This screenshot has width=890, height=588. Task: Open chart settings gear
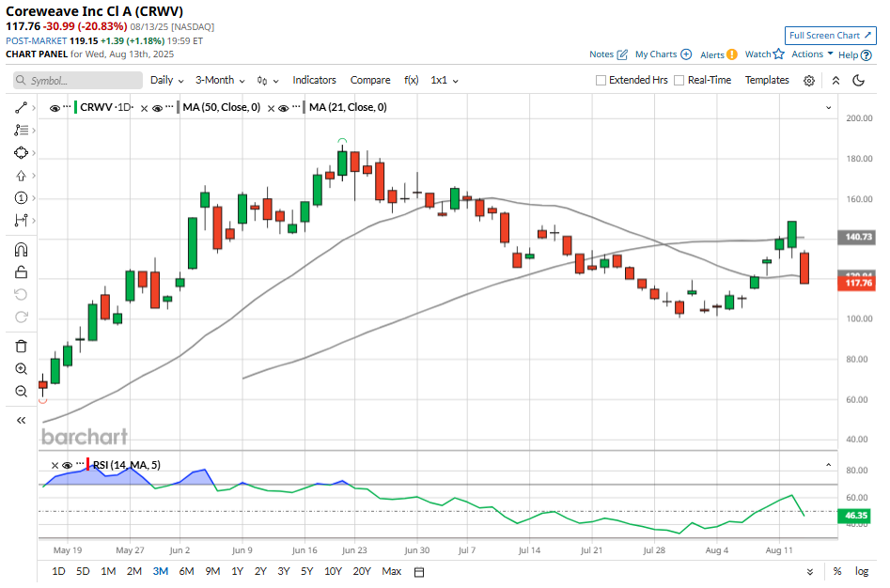pyautogui.click(x=809, y=81)
